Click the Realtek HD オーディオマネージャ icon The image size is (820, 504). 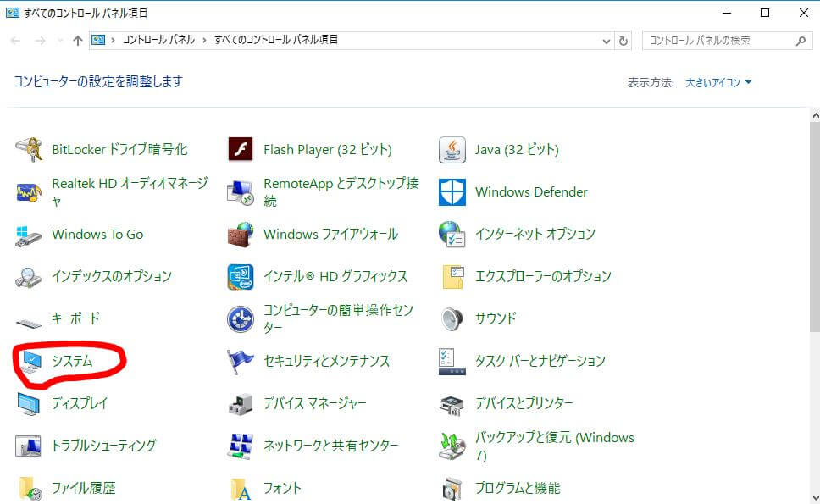[x=29, y=192]
